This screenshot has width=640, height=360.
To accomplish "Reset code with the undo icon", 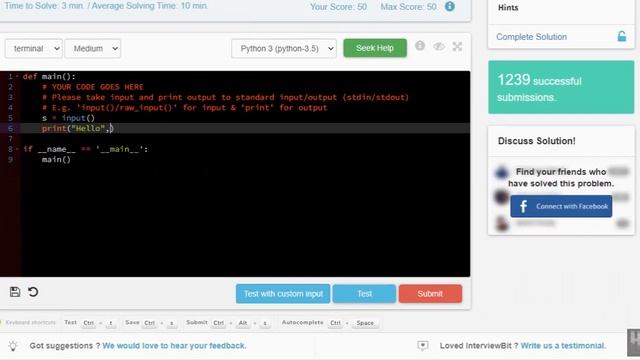I will (33, 292).
